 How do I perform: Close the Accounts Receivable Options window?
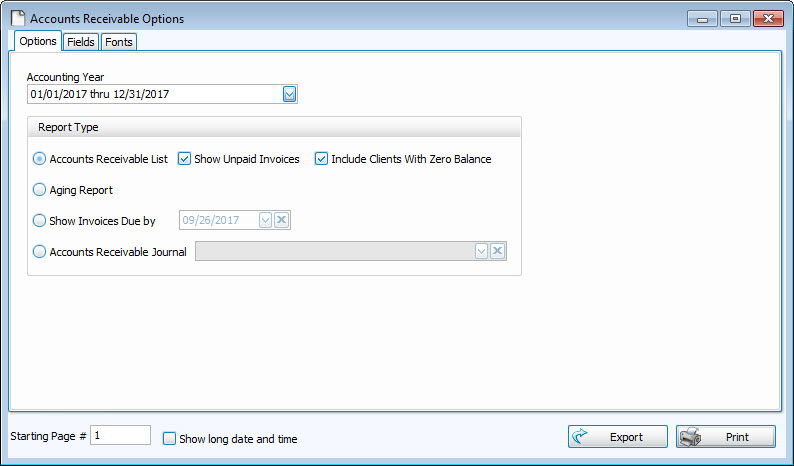(767, 18)
